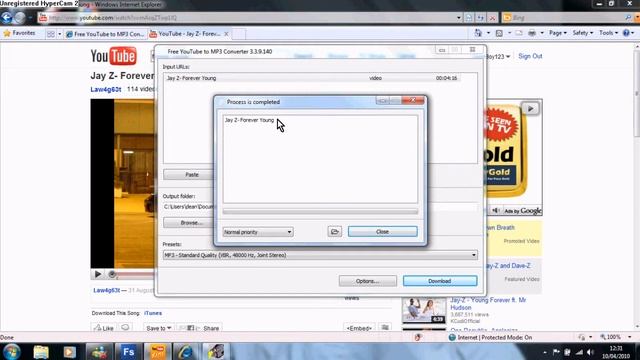Click the Embed button
The image size is (640, 360).
pos(359,328)
